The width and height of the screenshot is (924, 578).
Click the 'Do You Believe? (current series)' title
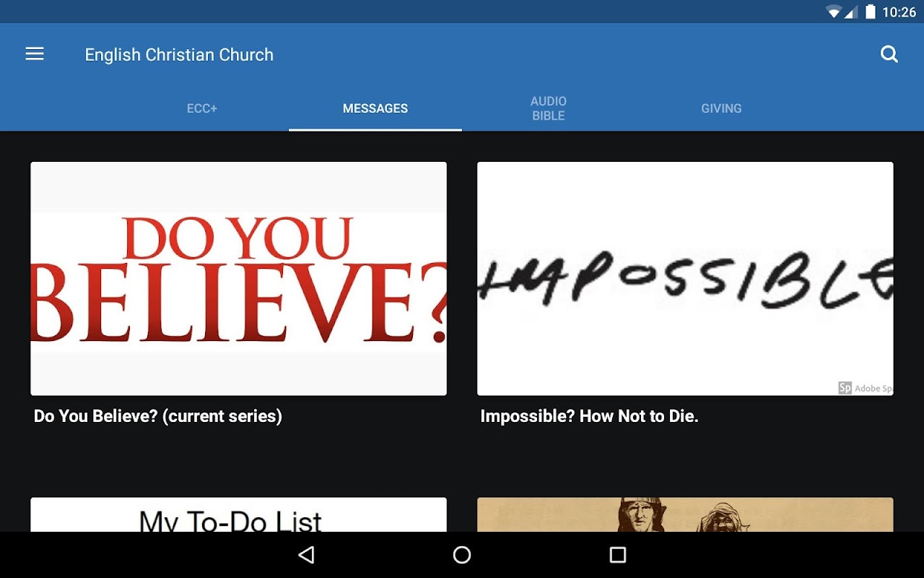pyautogui.click(x=158, y=416)
